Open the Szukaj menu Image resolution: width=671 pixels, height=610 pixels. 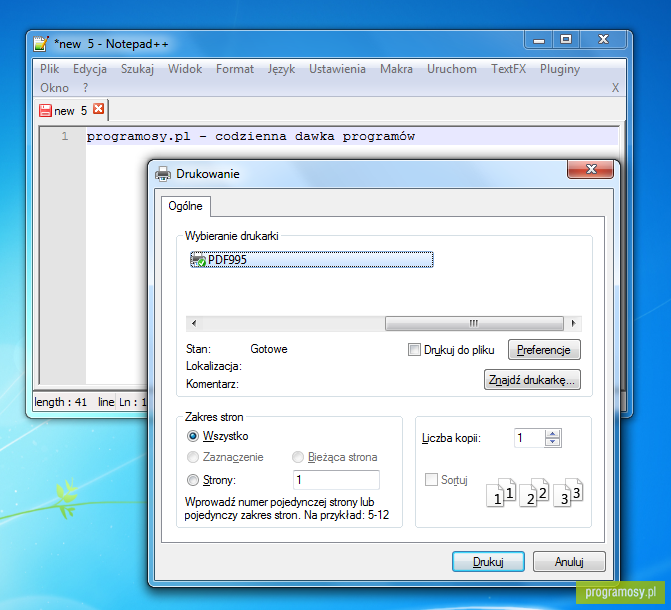[x=137, y=69]
